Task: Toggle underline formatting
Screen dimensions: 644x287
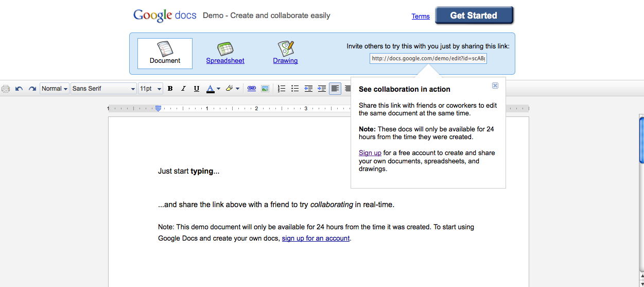Action: (x=196, y=89)
